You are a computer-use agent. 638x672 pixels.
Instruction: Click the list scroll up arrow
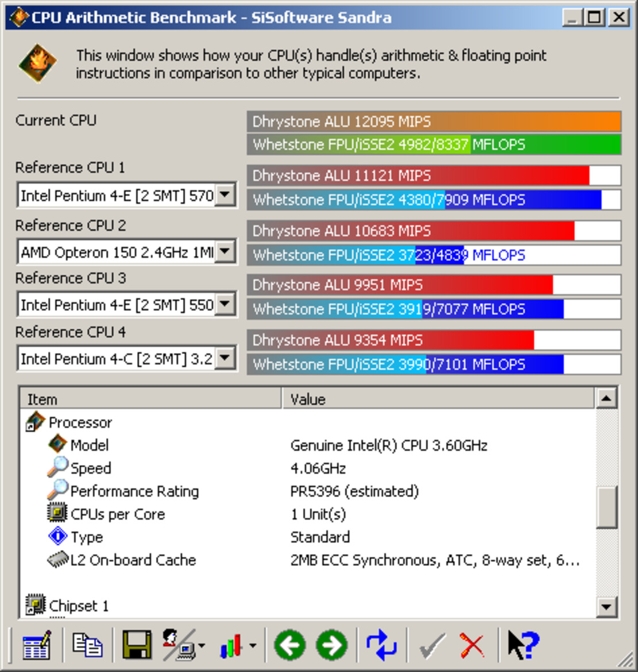coord(606,399)
